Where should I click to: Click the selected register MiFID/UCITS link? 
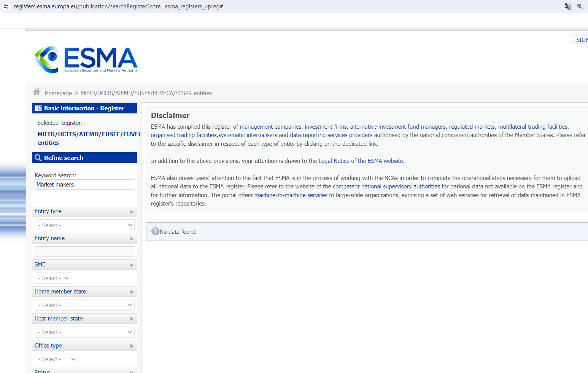click(x=89, y=138)
